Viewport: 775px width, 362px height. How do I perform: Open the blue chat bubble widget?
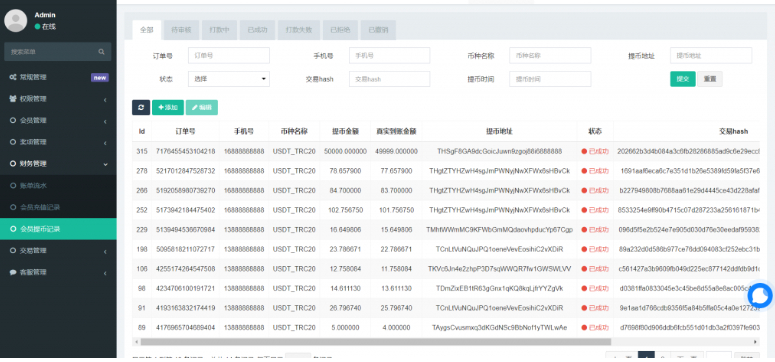click(760, 296)
